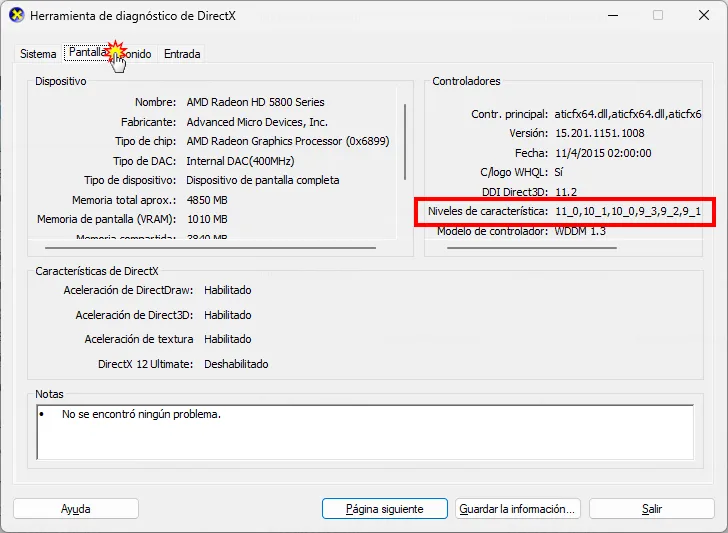
Task: Click the Dispositivo panel horizontal scrollbar
Action: click(210, 248)
